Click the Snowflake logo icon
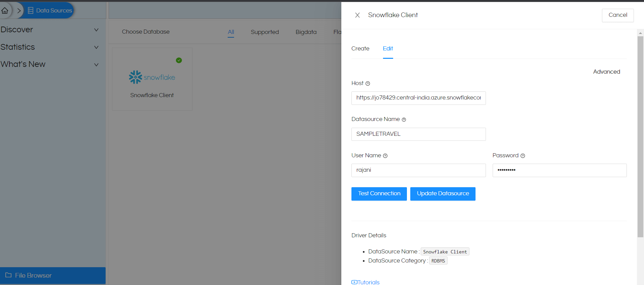The width and height of the screenshot is (644, 285). (136, 77)
